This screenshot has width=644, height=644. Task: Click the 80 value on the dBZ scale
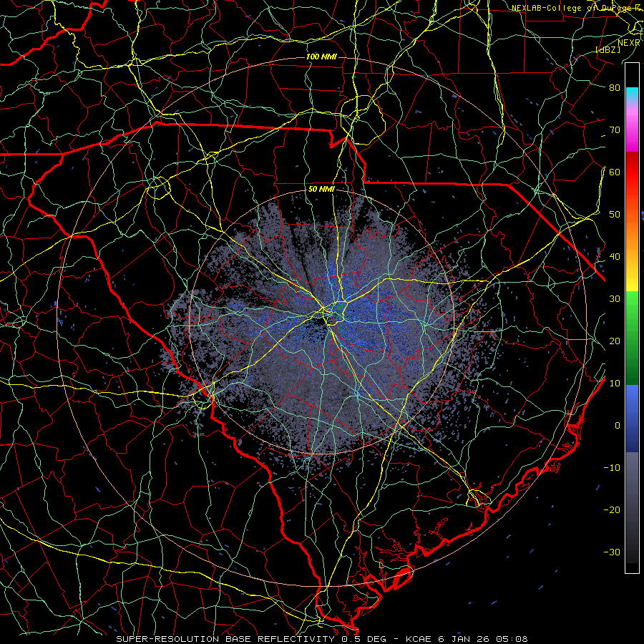coord(615,88)
